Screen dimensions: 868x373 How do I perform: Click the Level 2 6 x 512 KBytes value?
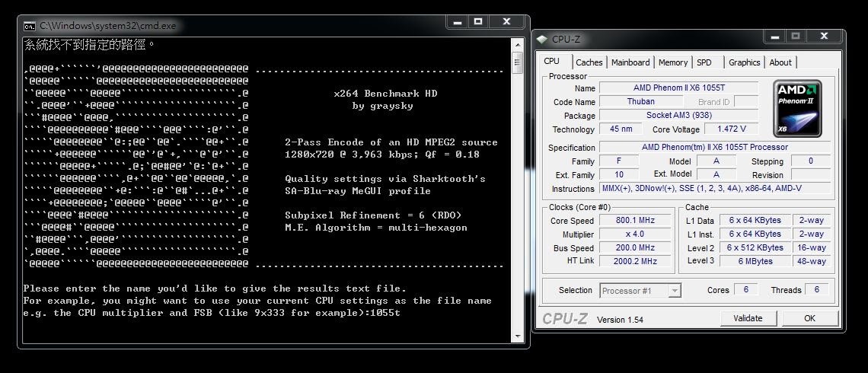click(755, 248)
